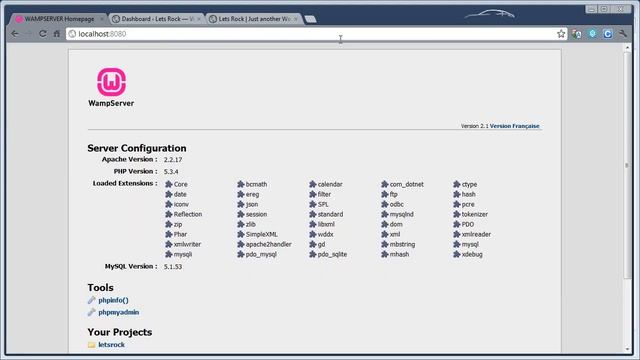Screen dimensions: 640x360
Task: Click the Server Configuration heading
Action: click(x=137, y=148)
